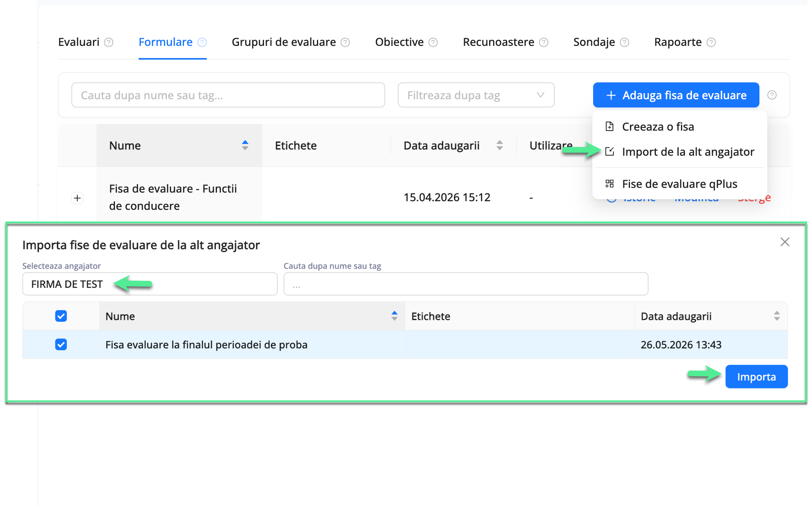Open help icon next to Obiective tab
The width and height of the screenshot is (812, 506).
pyautogui.click(x=433, y=42)
